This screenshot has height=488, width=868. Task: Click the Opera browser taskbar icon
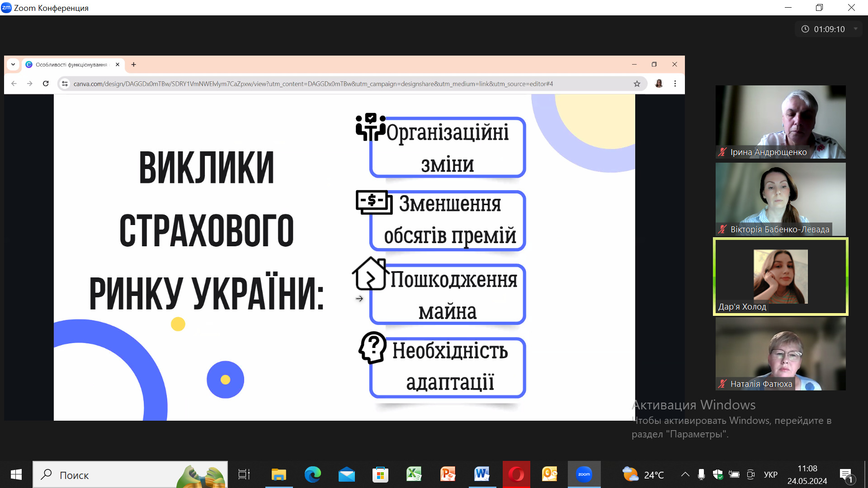(516, 474)
